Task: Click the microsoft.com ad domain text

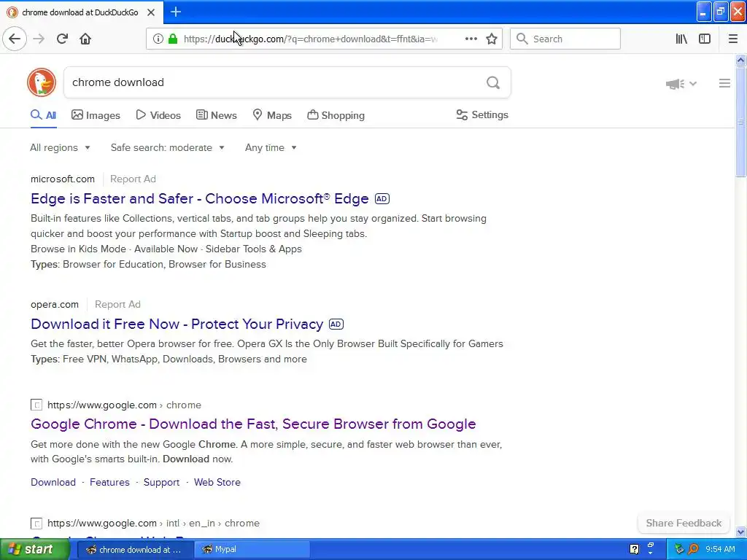Action: (63, 179)
